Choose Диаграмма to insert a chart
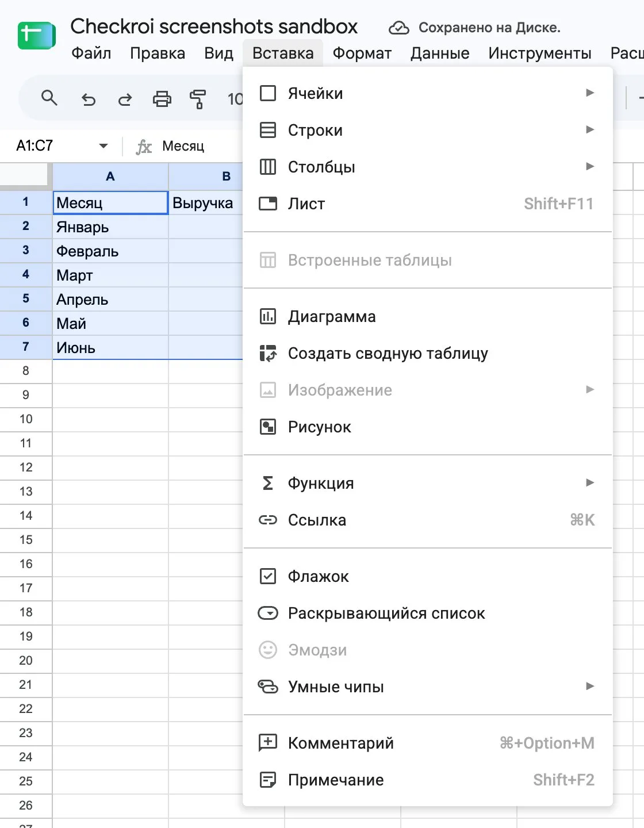644x828 pixels. 428,316
